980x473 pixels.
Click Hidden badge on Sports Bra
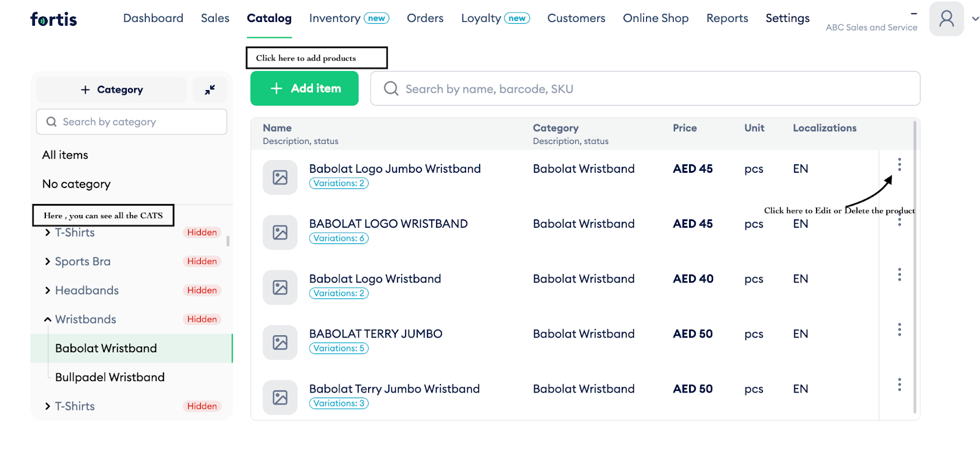coord(202,262)
